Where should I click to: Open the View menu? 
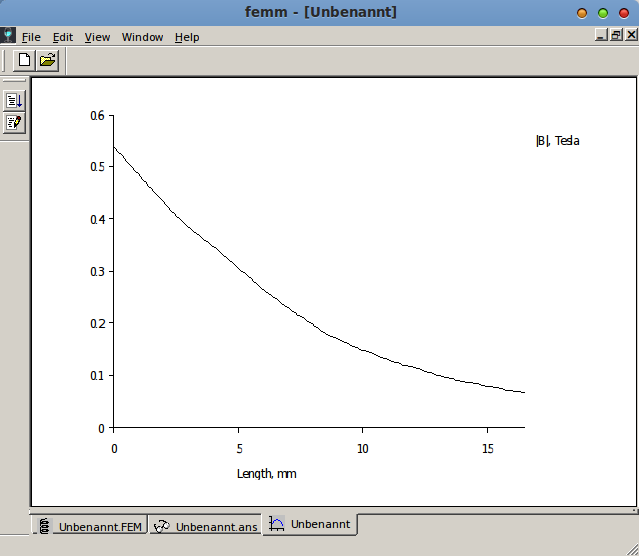point(97,37)
